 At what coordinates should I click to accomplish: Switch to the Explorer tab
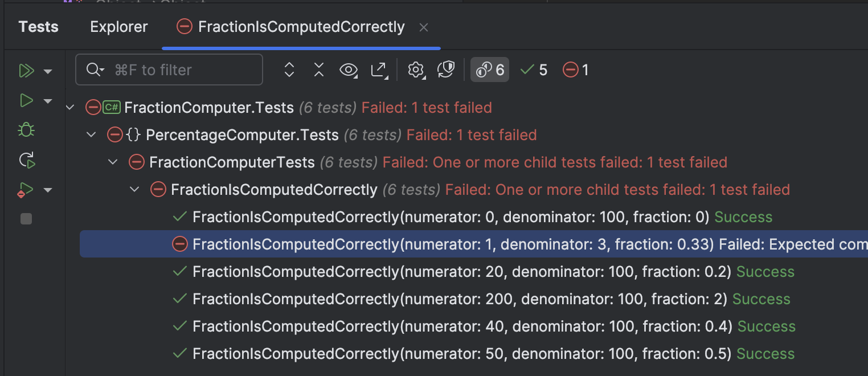tap(118, 26)
